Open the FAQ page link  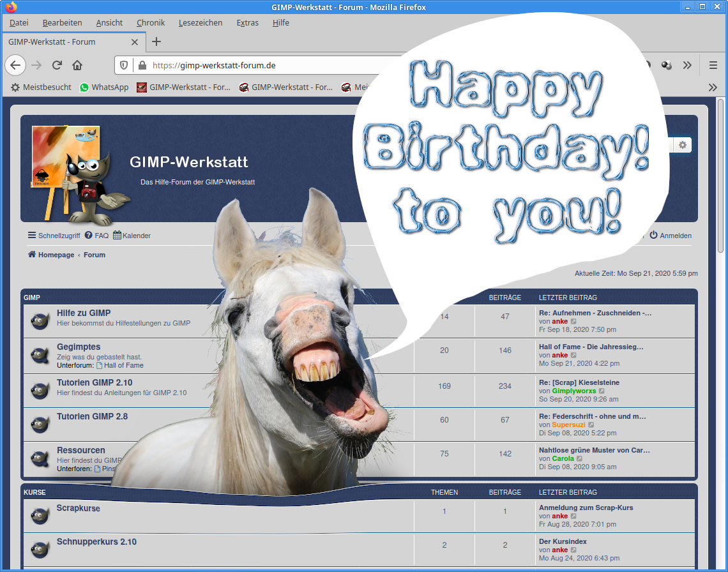click(x=96, y=236)
